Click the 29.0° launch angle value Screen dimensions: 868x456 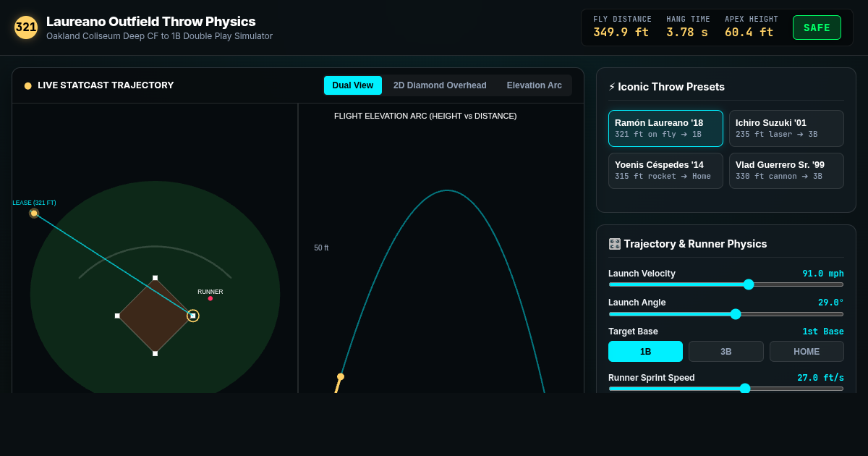[831, 303]
